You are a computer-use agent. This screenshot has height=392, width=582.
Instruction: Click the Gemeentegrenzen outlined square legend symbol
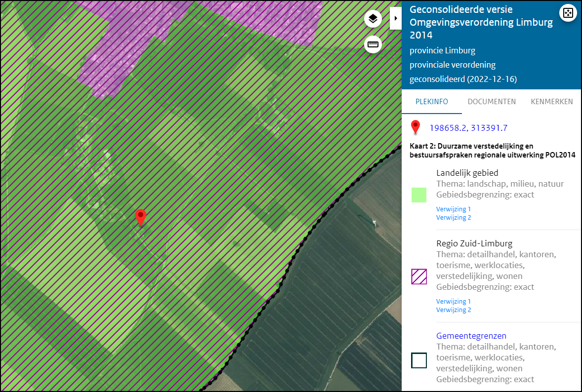click(x=418, y=360)
